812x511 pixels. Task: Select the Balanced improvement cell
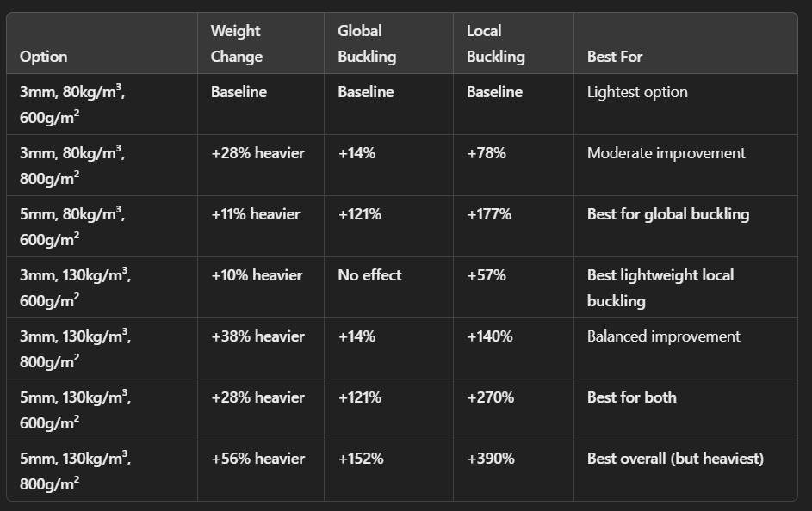[663, 336]
